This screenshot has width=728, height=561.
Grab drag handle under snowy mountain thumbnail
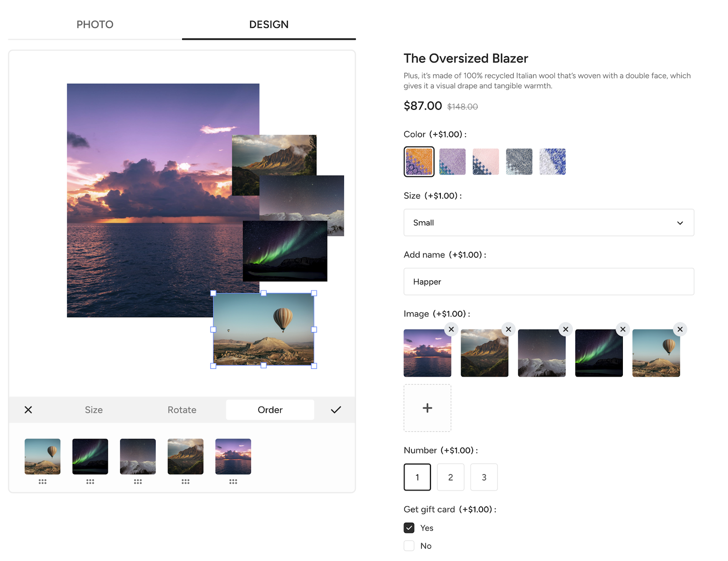coord(138,481)
